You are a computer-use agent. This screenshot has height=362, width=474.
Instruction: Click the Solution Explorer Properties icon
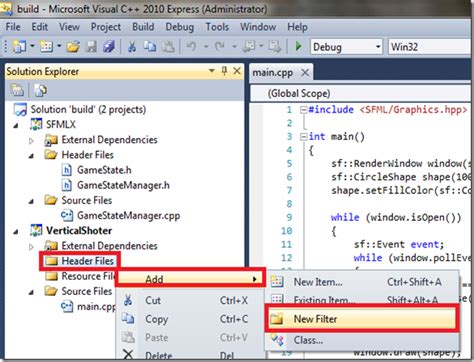[x=17, y=90]
